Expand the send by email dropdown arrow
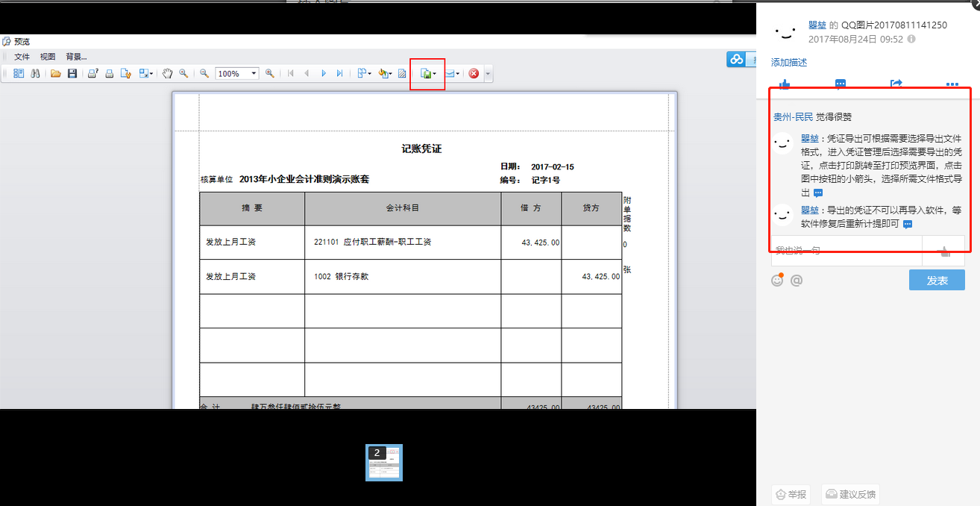 (x=458, y=75)
